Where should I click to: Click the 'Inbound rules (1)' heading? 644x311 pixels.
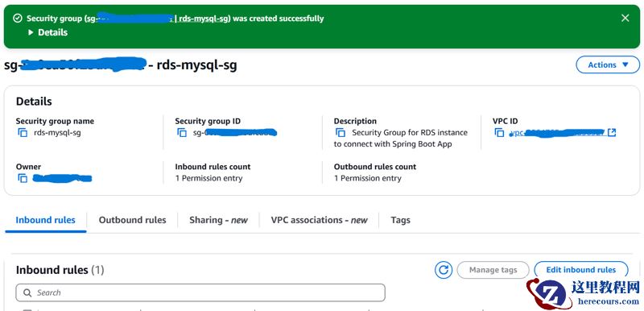pyautogui.click(x=60, y=270)
